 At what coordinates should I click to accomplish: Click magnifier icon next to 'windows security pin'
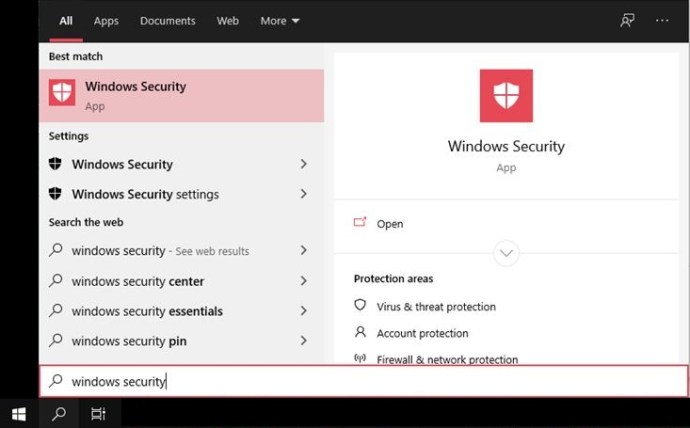(55, 340)
